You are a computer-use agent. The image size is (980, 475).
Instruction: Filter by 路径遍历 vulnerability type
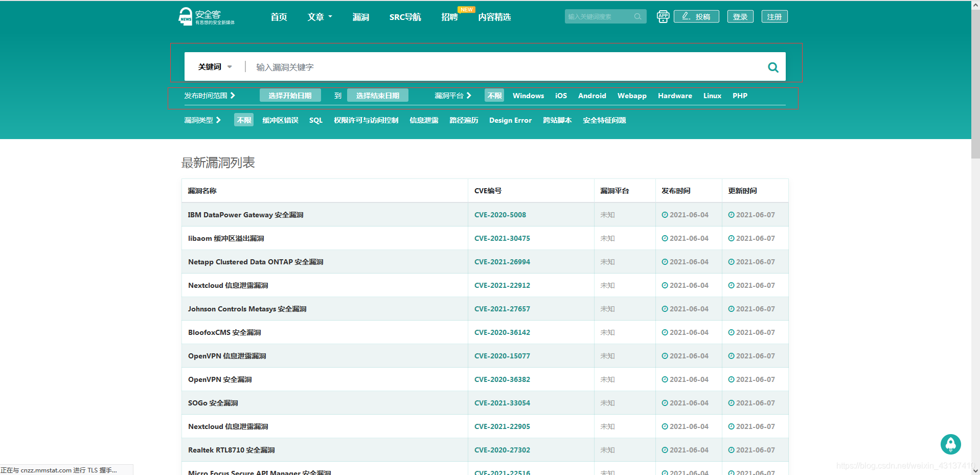click(x=464, y=120)
